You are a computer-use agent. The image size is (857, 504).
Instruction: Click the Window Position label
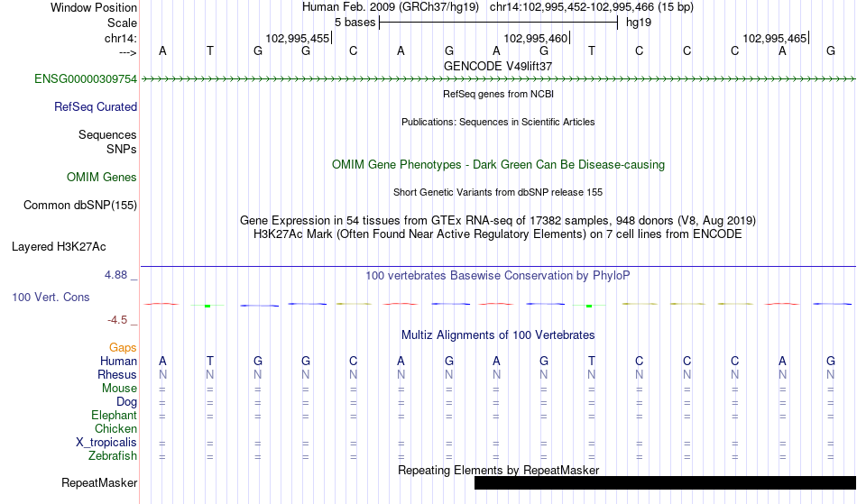tap(94, 7)
